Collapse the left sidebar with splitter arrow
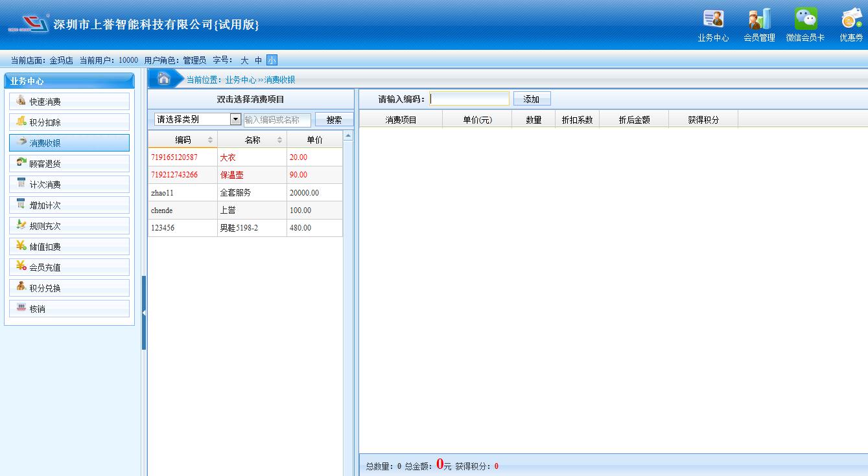The height and width of the screenshot is (476, 868). click(x=144, y=313)
